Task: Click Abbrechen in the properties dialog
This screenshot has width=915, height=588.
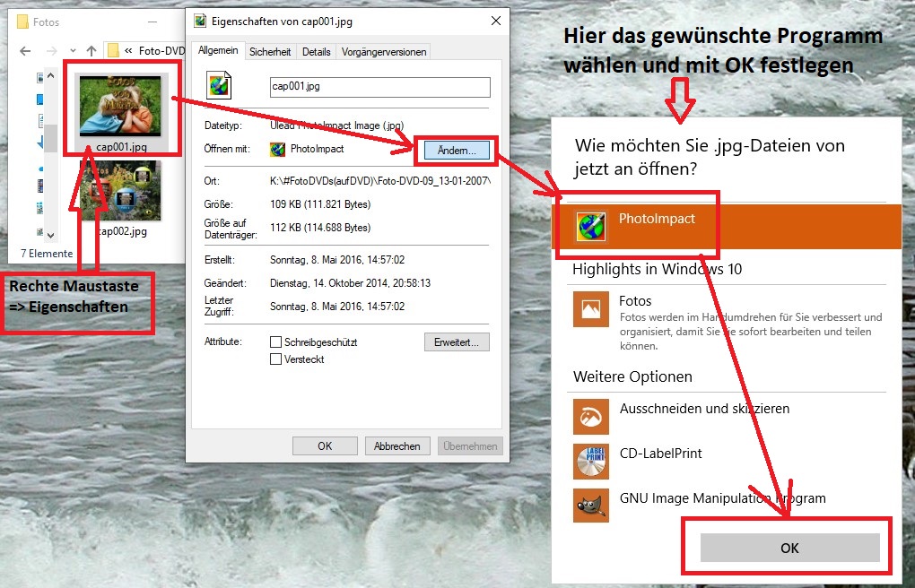Action: [x=396, y=446]
